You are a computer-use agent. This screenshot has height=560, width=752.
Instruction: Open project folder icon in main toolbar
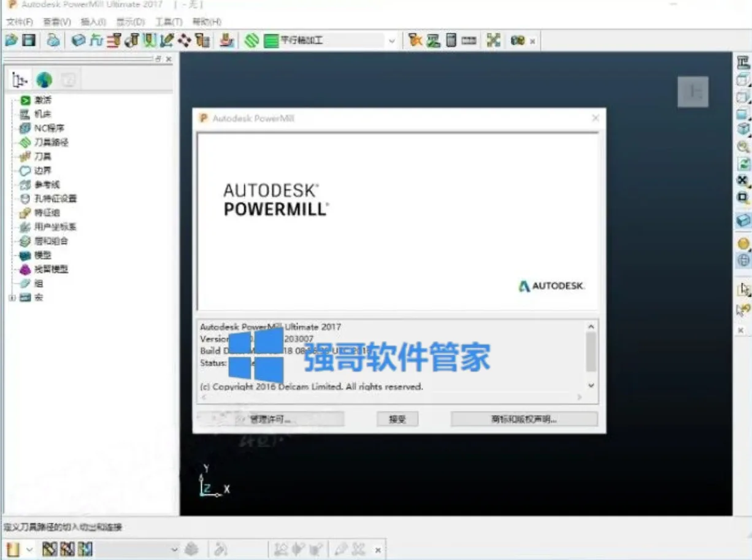11,40
